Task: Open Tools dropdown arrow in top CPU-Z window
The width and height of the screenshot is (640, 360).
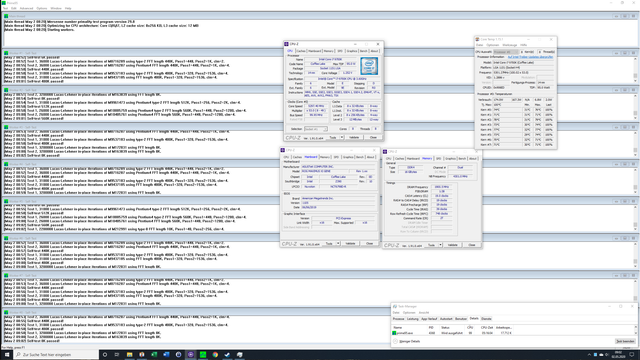Action: point(342,138)
